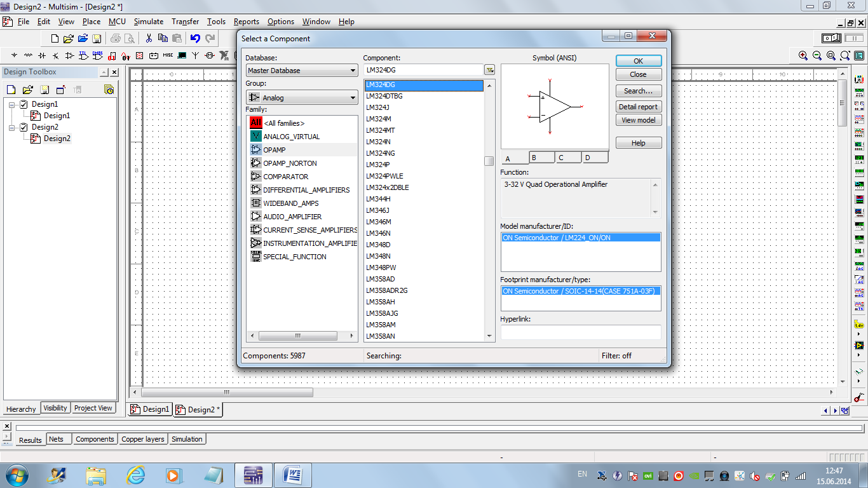Click the View model button
The height and width of the screenshot is (488, 868).
click(x=639, y=120)
